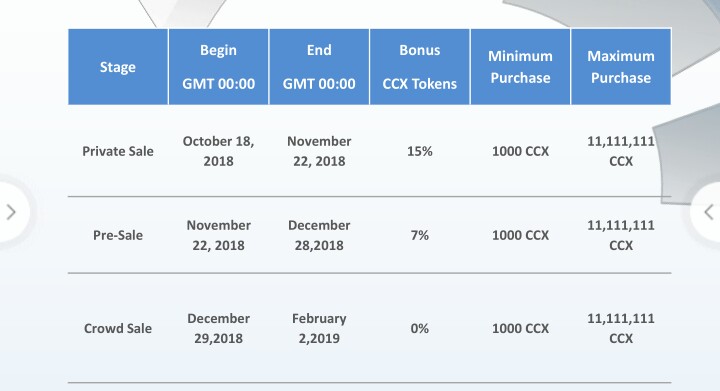Click the right carousel arrow
The image size is (720, 391).
click(709, 212)
